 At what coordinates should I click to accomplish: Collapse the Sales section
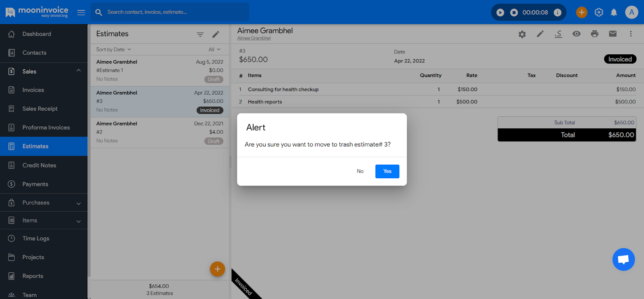pyautogui.click(x=43, y=72)
